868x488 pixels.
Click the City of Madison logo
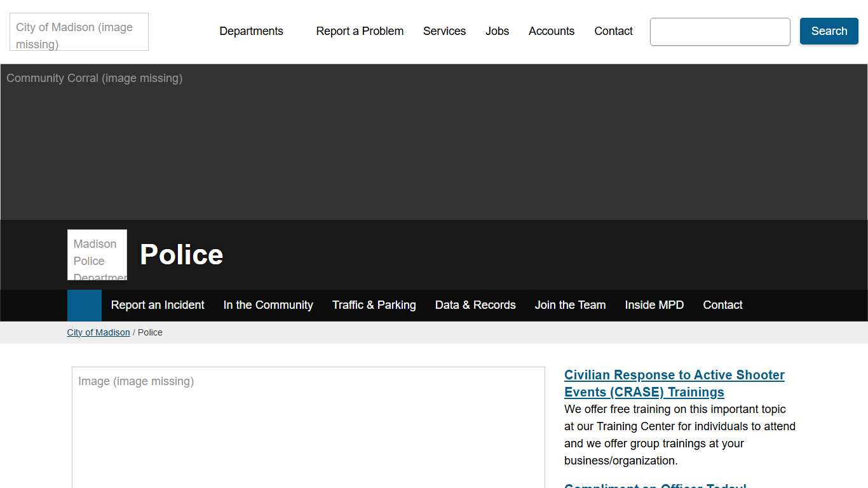(x=79, y=32)
